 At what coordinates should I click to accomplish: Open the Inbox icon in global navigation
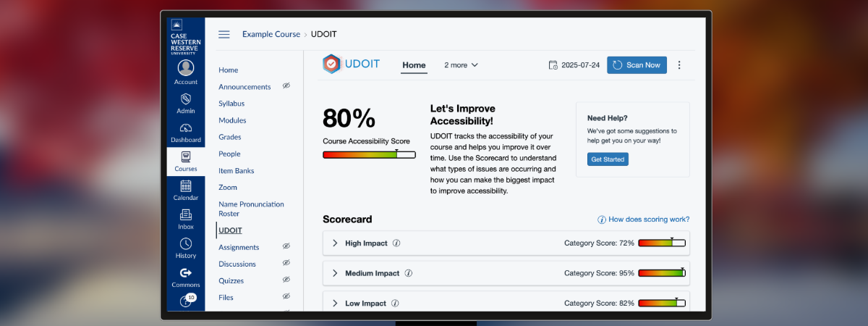tap(186, 214)
